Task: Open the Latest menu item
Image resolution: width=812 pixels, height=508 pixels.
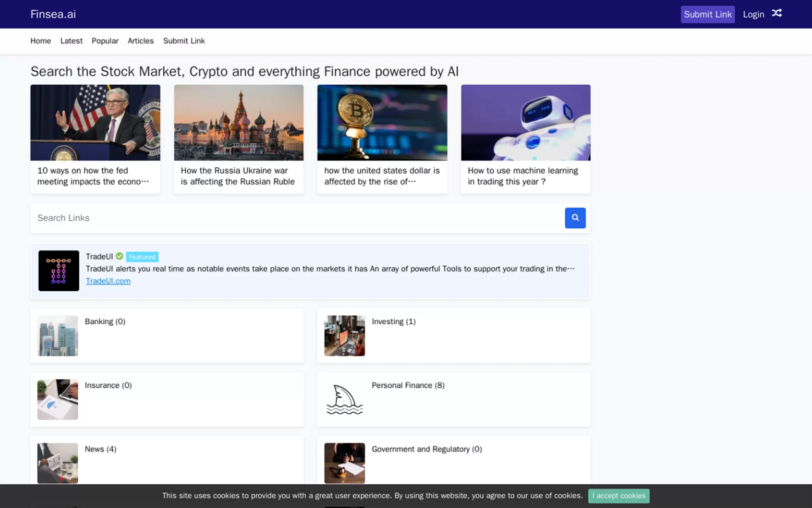Action: pyautogui.click(x=71, y=41)
